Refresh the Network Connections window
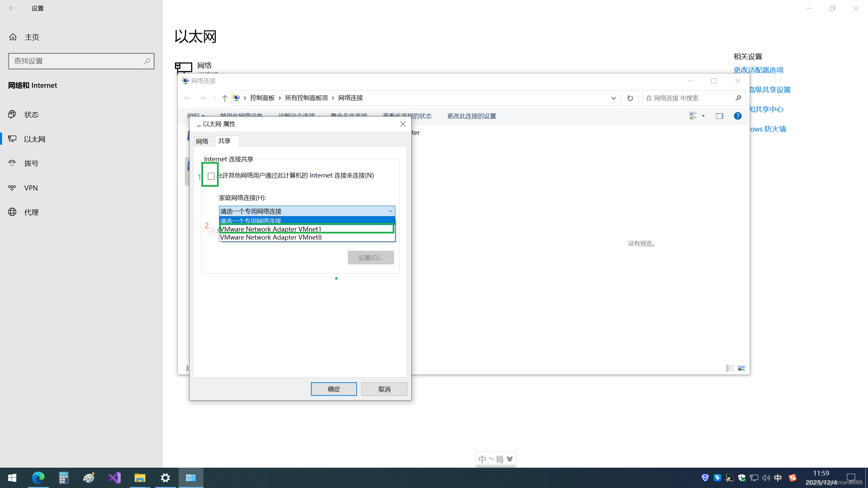The width and height of the screenshot is (868, 488). [x=630, y=98]
